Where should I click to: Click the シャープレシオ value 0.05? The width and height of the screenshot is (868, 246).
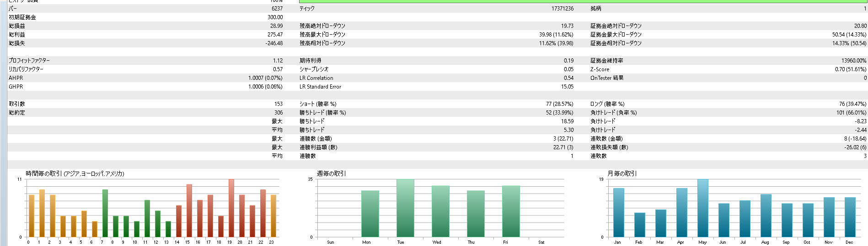pyautogui.click(x=568, y=69)
